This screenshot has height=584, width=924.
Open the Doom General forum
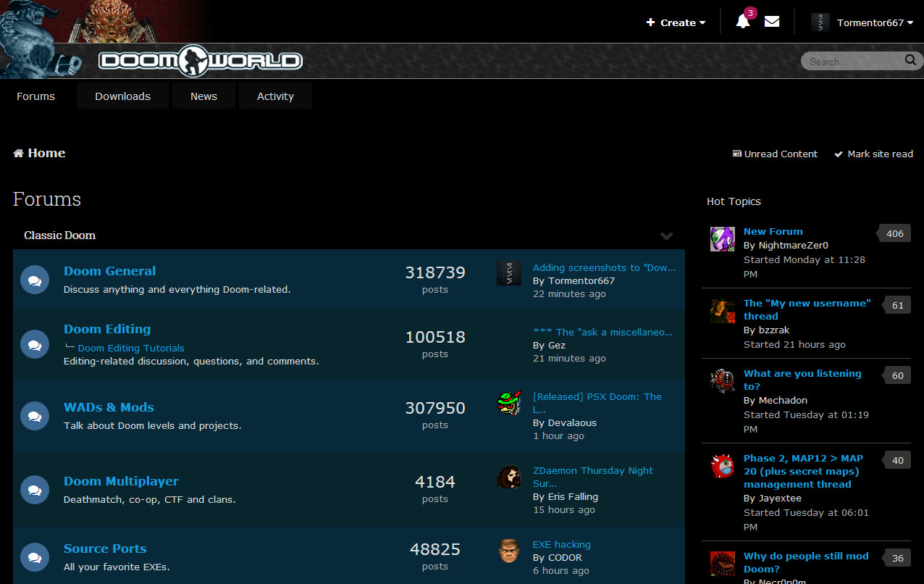pos(109,271)
